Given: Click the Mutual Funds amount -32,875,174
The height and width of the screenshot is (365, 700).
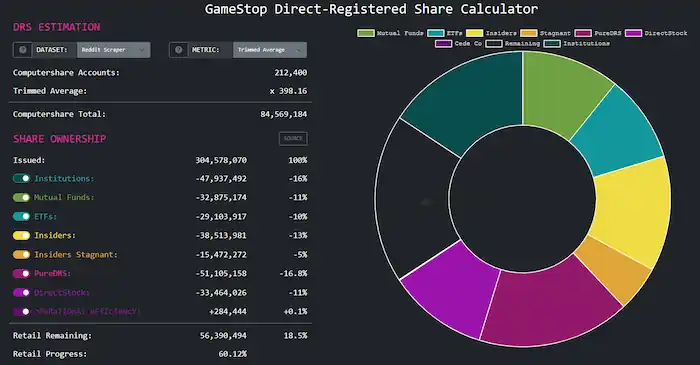Looking at the screenshot, I should [221, 197].
